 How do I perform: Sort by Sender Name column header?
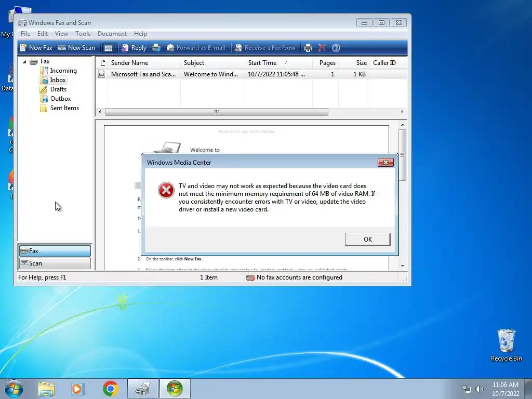click(x=144, y=63)
